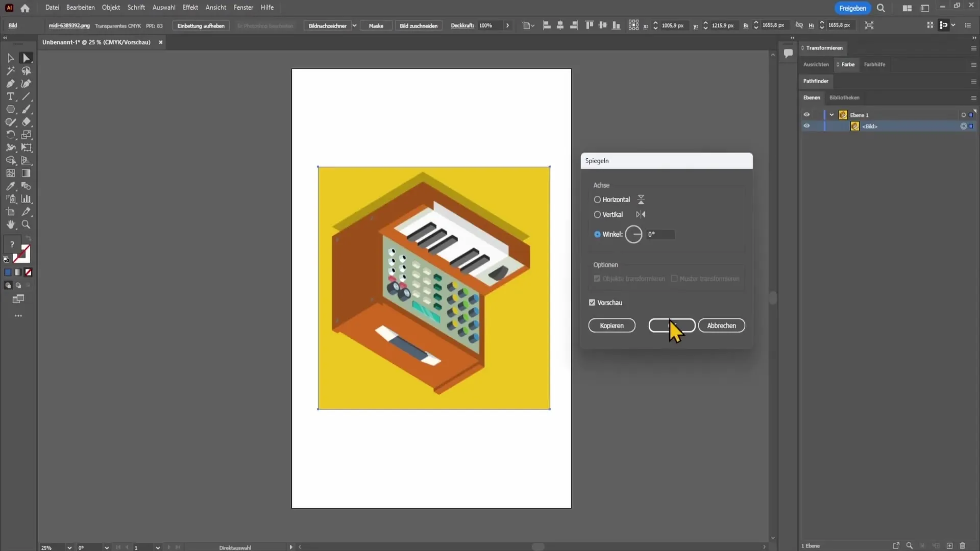Viewport: 980px width, 551px height.
Task: Open the Ebenen panel options menu
Action: pyautogui.click(x=973, y=98)
